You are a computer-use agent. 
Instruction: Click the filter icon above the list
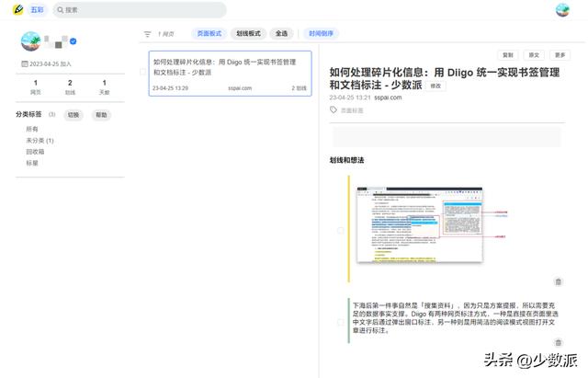tap(147, 34)
